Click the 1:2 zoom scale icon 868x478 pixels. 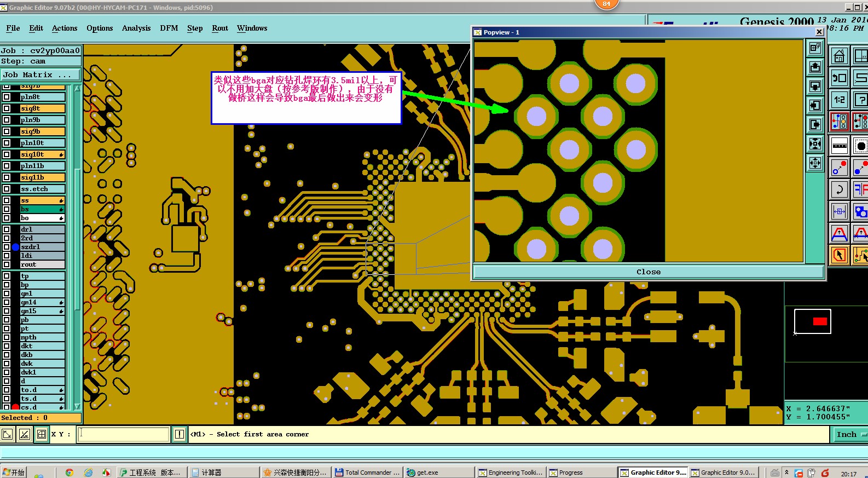[839, 100]
